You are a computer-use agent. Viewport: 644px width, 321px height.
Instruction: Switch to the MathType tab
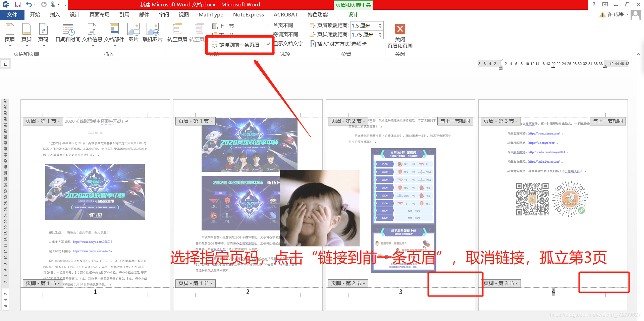(x=211, y=14)
